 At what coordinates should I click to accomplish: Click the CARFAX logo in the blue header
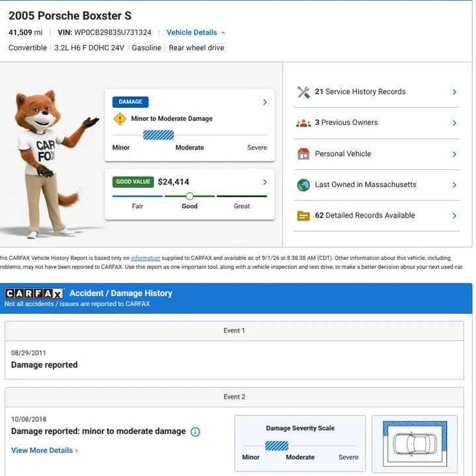point(34,294)
